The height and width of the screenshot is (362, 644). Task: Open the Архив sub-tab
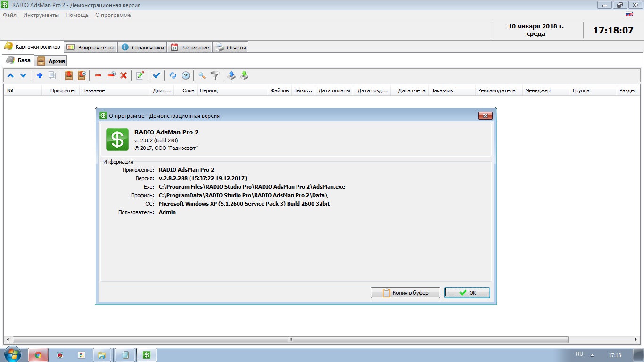(51, 61)
